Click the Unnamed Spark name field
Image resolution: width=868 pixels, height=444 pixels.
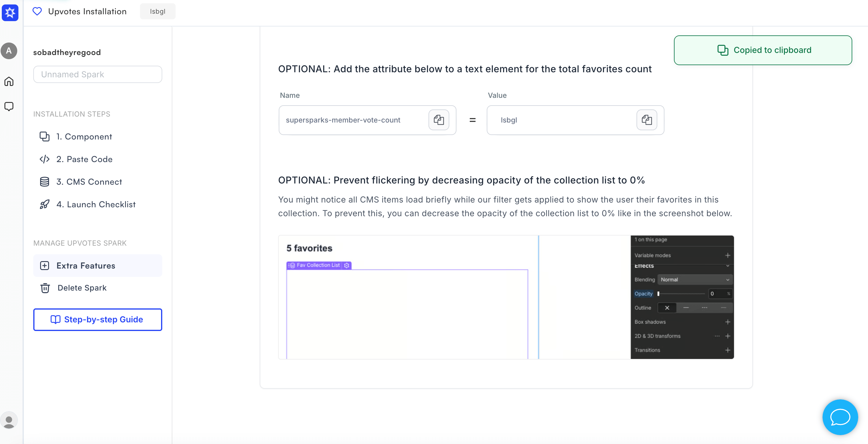pos(97,75)
